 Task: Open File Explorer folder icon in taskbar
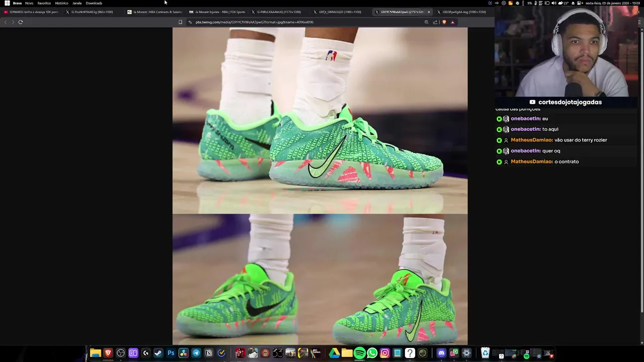point(95,353)
